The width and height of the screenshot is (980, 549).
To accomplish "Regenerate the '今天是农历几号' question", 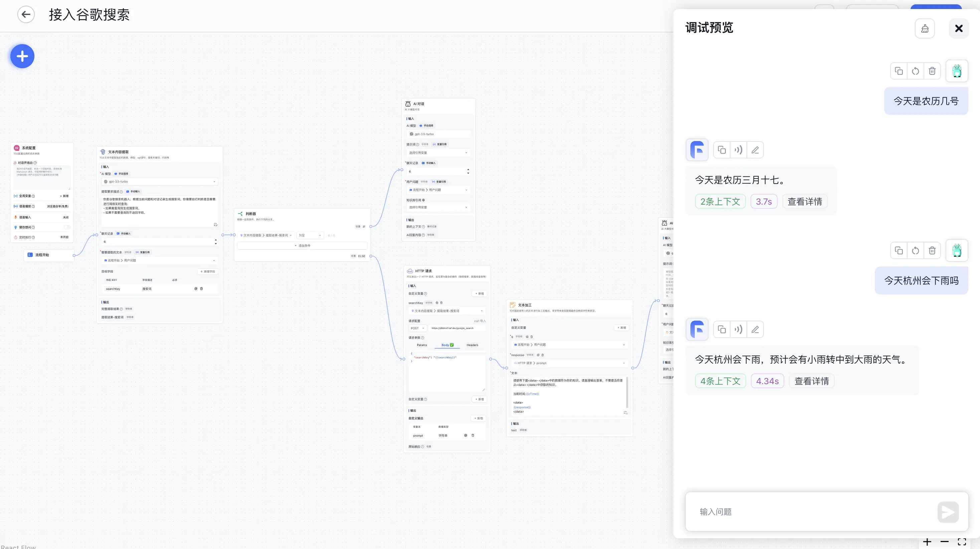I will 915,71.
